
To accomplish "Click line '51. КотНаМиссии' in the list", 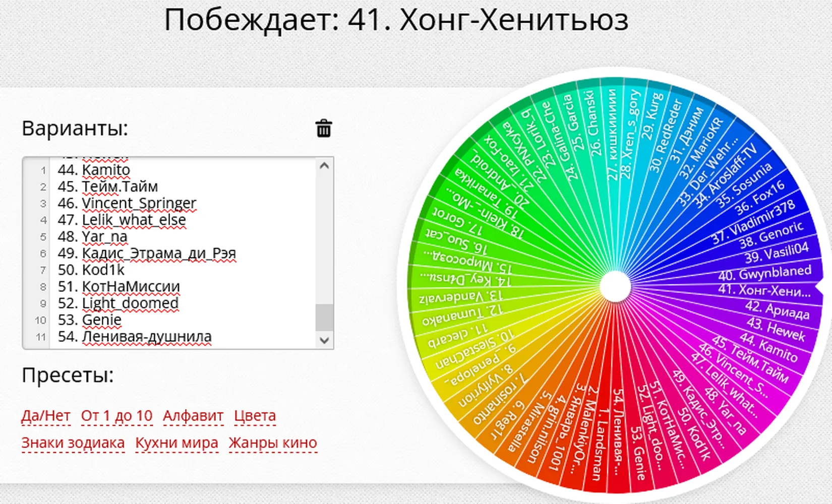I will coord(118,286).
